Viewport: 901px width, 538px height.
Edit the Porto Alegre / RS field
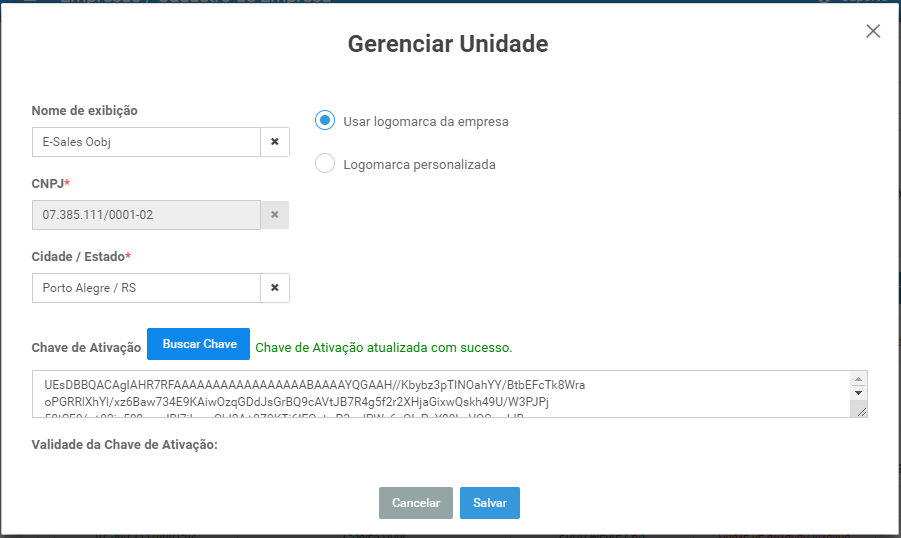point(147,288)
